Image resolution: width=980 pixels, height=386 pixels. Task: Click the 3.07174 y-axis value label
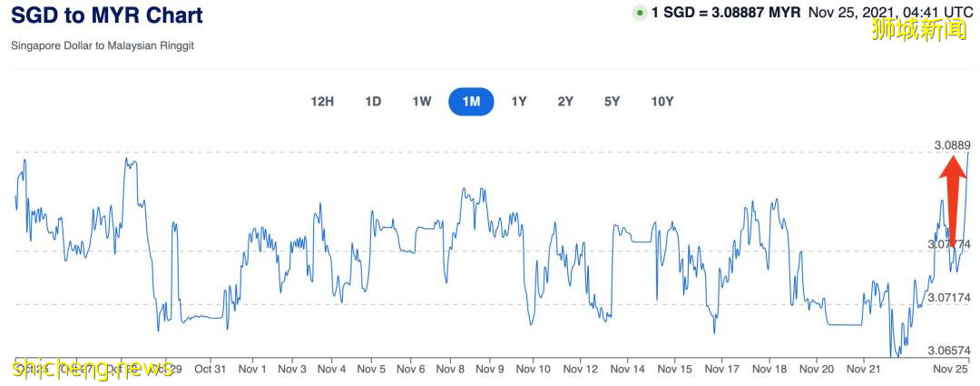point(949,297)
